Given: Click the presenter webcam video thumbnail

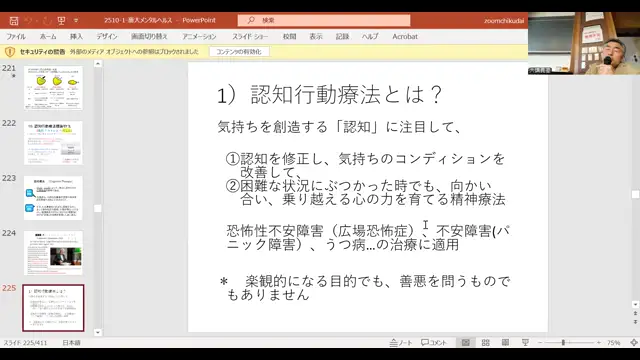Looking at the screenshot, I should click(584, 43).
